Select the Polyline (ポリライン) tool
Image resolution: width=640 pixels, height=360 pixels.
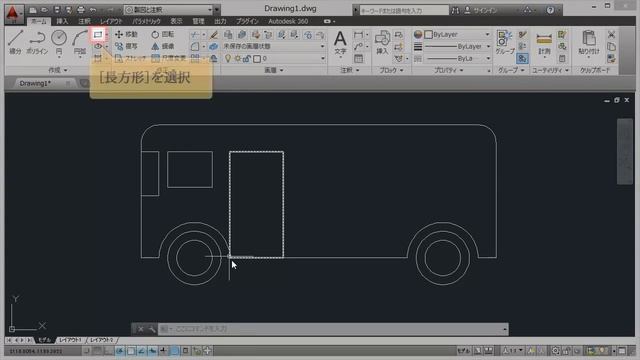pyautogui.click(x=37, y=42)
